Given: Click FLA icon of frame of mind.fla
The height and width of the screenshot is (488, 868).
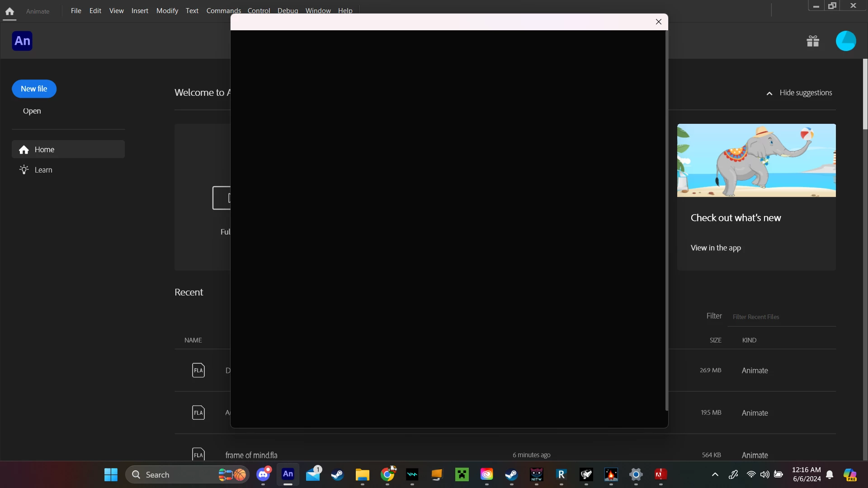Looking at the screenshot, I should [198, 454].
